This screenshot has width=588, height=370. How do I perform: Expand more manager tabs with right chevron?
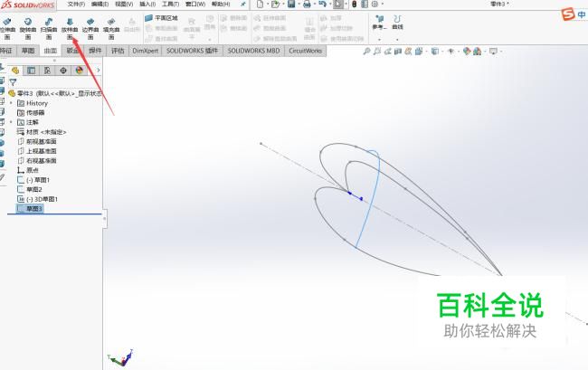(x=99, y=70)
